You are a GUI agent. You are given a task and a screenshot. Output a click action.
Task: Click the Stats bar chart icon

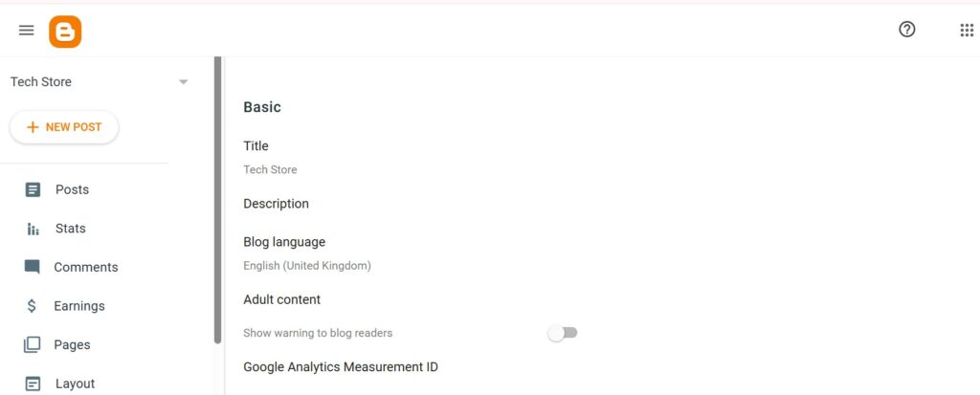click(x=33, y=229)
